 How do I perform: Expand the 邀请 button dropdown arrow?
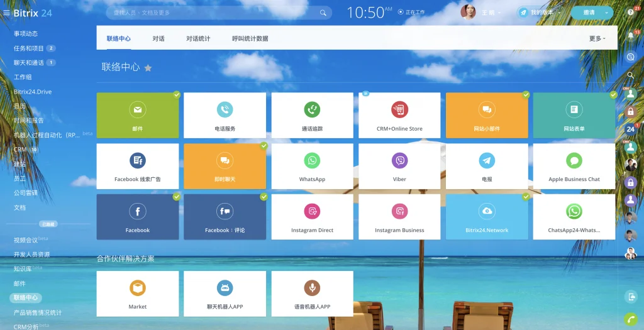pos(606,13)
